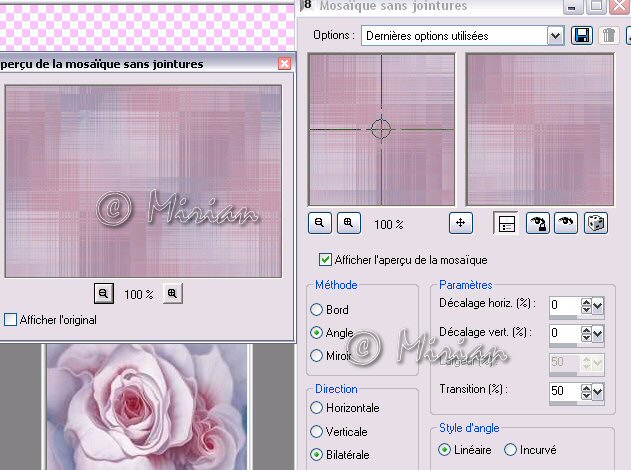Click the auto proof lock-eye icon

(x=537, y=224)
